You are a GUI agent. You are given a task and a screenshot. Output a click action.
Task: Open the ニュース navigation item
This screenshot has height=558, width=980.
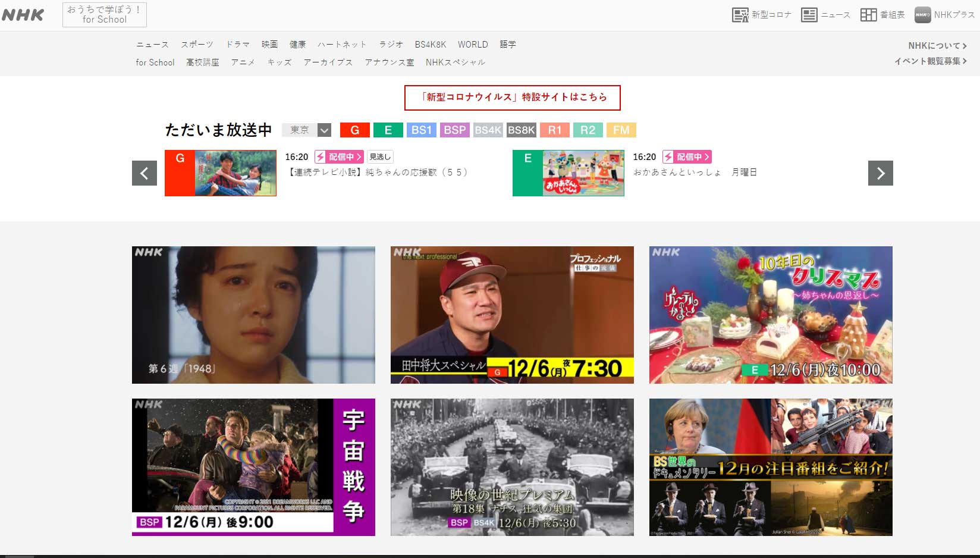[152, 45]
